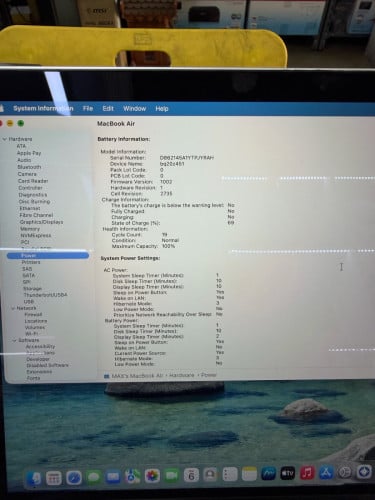Open Maps from the dock

click(x=133, y=476)
